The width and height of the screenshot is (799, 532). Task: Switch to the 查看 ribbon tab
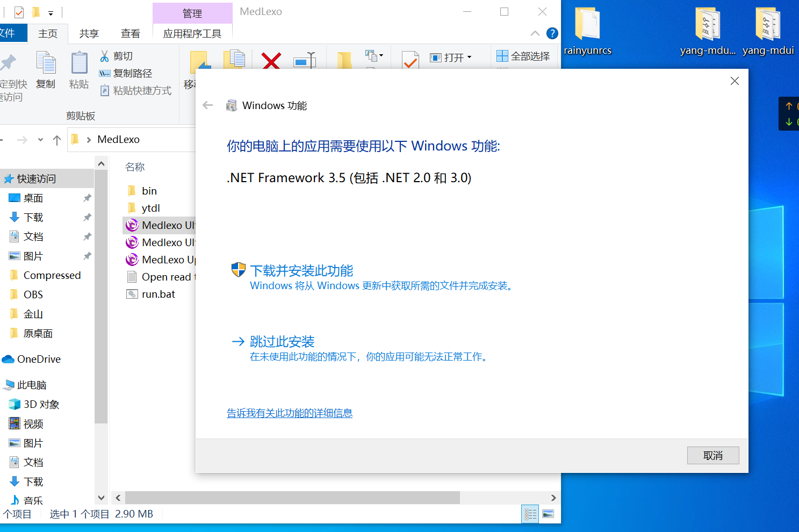click(x=130, y=33)
